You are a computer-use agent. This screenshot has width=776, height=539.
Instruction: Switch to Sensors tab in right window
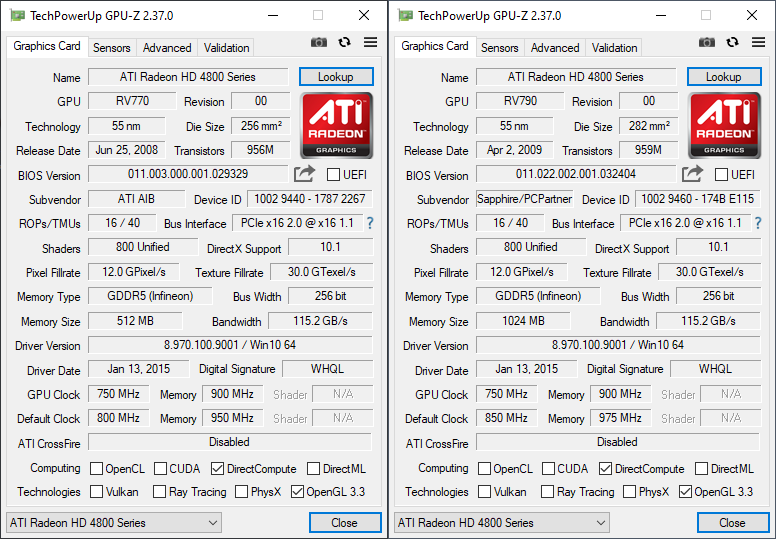500,48
